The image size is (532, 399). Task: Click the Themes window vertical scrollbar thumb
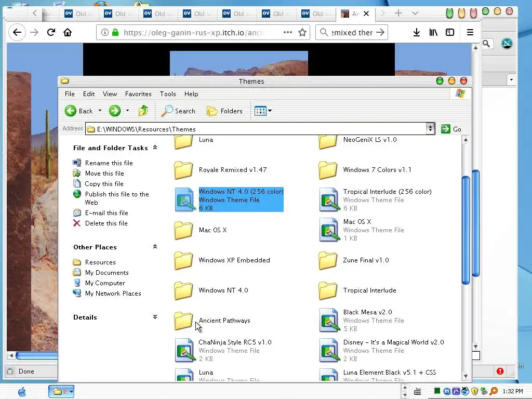tap(465, 230)
